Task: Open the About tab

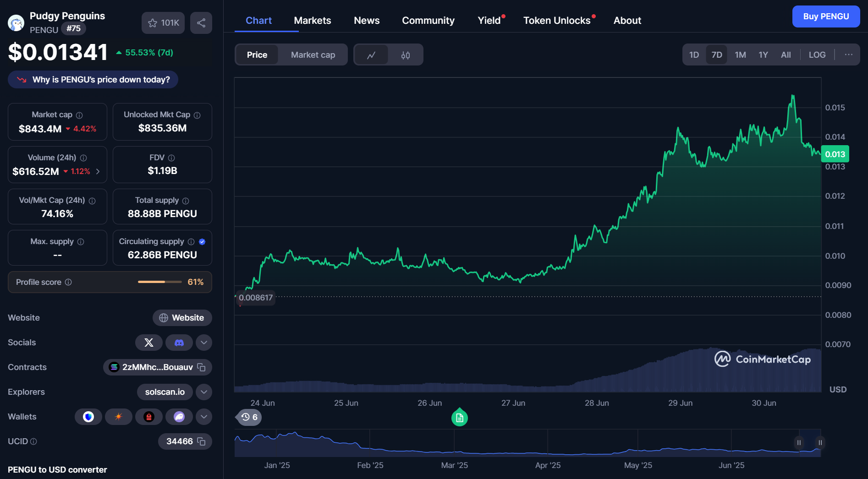Action: pyautogui.click(x=627, y=21)
